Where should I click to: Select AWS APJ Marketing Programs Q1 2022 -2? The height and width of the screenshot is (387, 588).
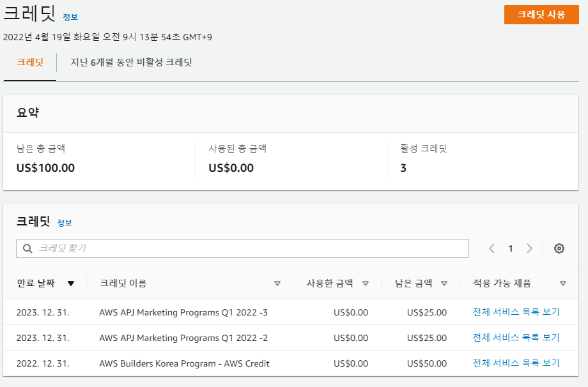pos(183,338)
